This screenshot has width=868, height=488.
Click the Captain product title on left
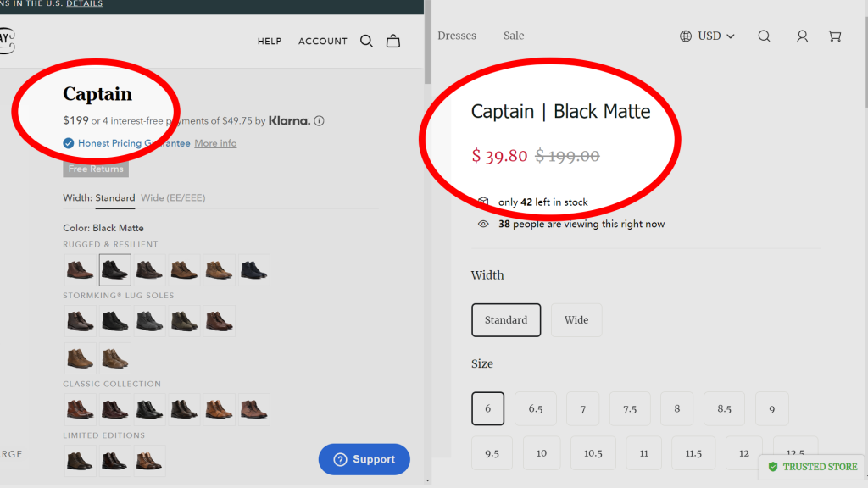click(x=97, y=94)
